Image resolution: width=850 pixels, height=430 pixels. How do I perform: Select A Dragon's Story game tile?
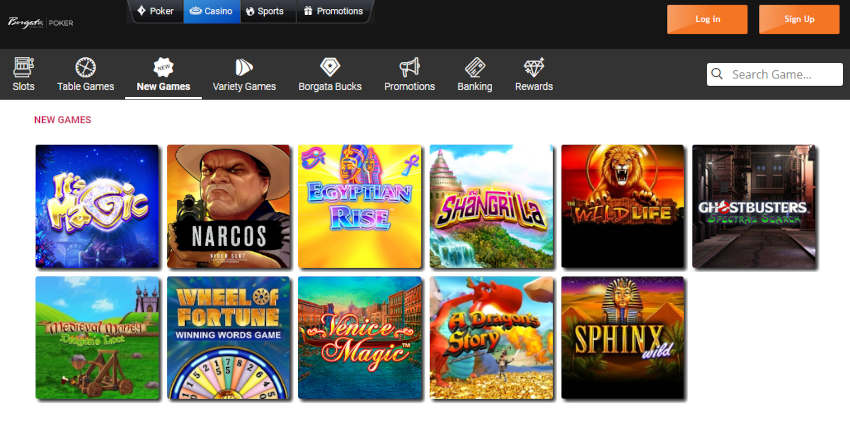click(x=492, y=338)
